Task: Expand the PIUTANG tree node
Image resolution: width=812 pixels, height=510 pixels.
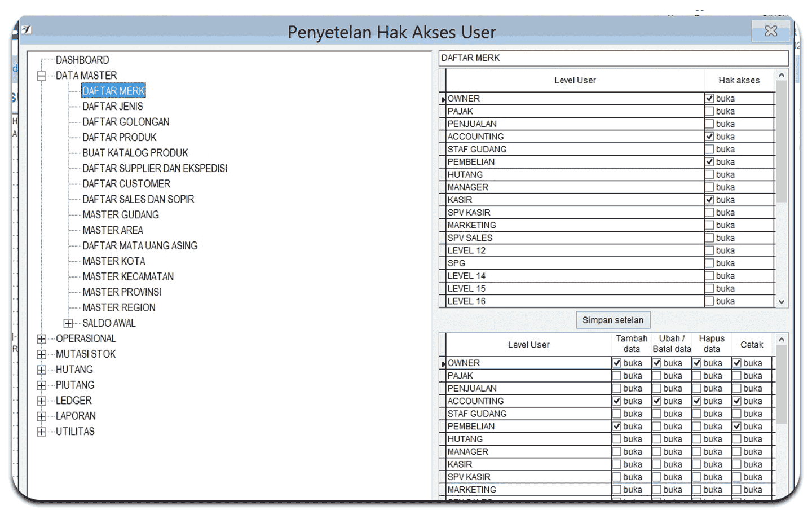Action: (41, 385)
